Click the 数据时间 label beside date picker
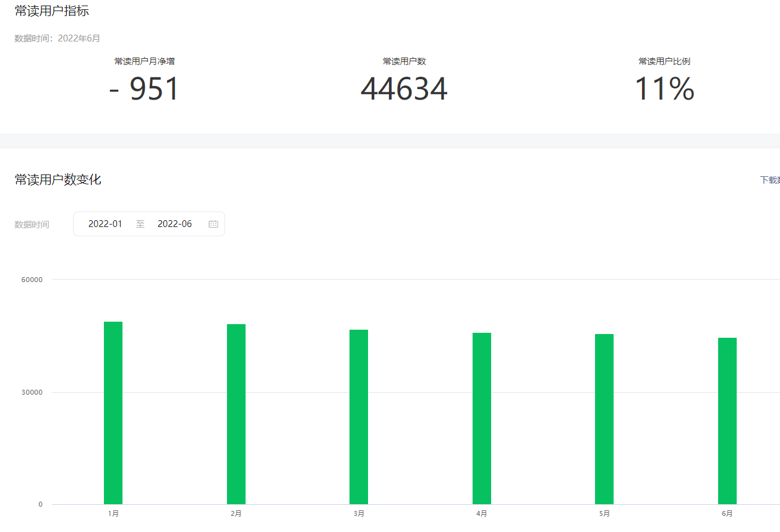 coord(32,225)
